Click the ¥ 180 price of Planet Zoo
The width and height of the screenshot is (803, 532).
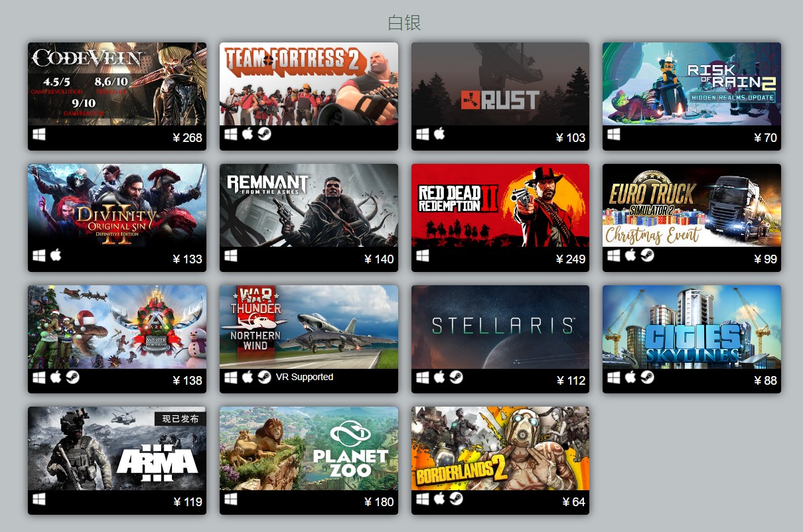379,502
